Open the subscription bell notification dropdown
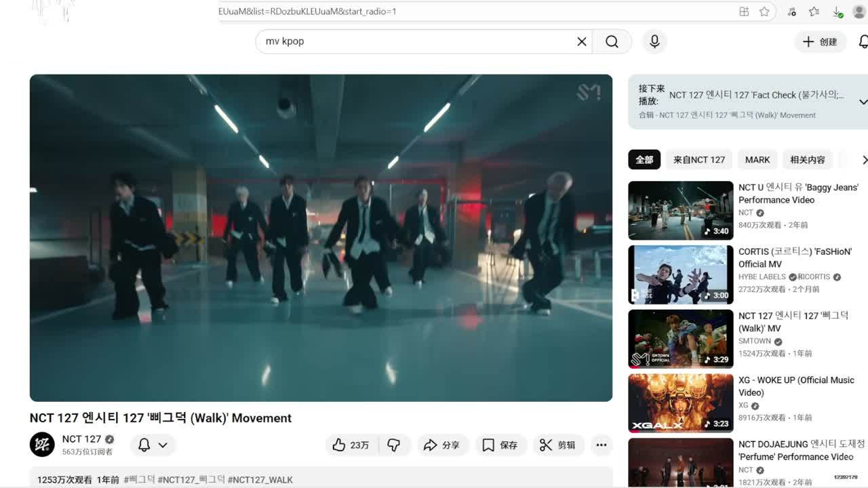 [x=153, y=445]
